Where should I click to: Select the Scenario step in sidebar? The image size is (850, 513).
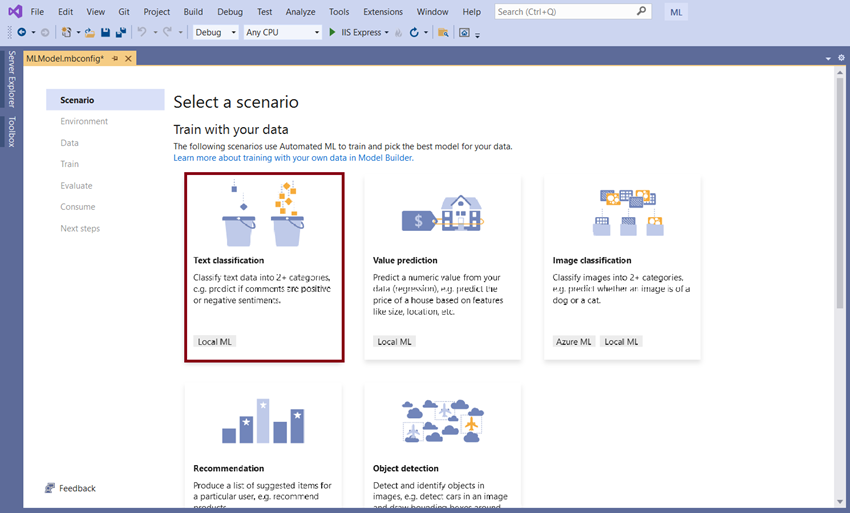[105, 100]
